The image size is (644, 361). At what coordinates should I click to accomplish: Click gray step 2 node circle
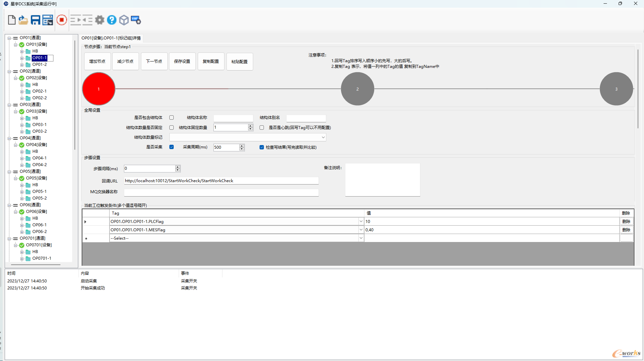[357, 89]
